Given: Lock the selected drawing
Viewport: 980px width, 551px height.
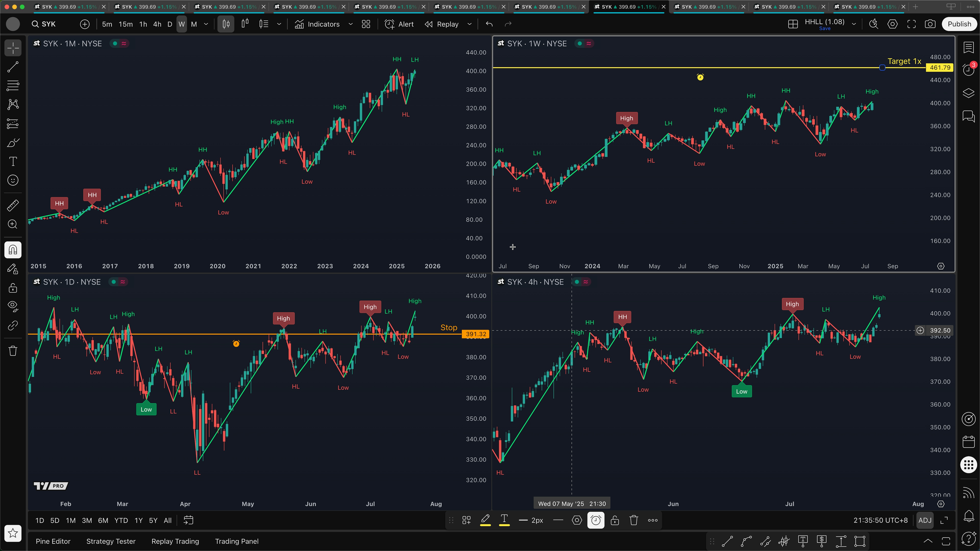Looking at the screenshot, I should (x=615, y=520).
